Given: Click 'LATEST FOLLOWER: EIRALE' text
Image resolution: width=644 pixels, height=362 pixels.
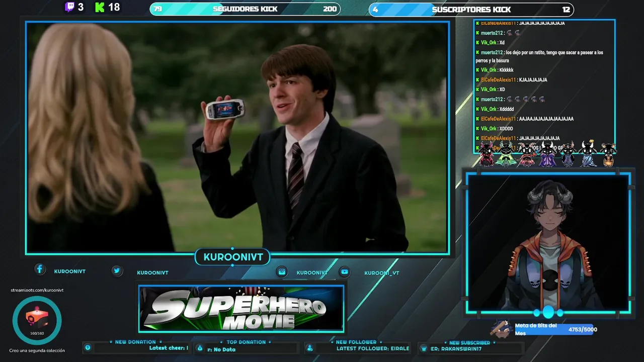Looking at the screenshot, I should [x=373, y=348].
